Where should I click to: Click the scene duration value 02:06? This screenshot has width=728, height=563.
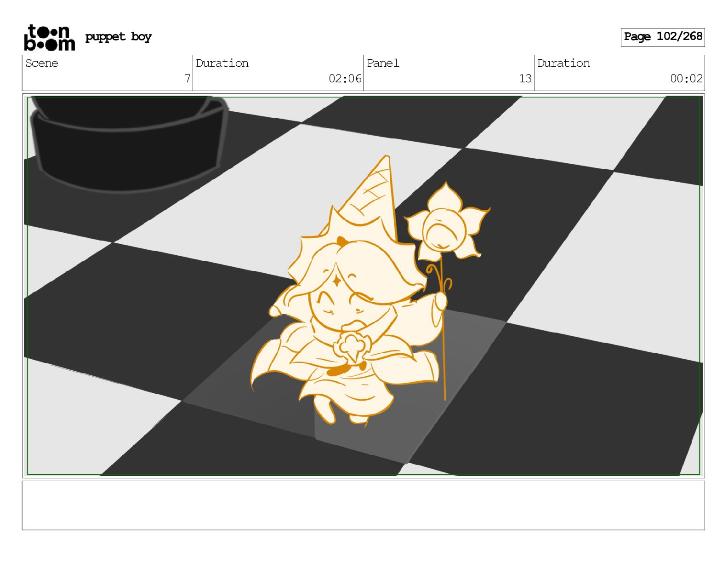click(345, 79)
